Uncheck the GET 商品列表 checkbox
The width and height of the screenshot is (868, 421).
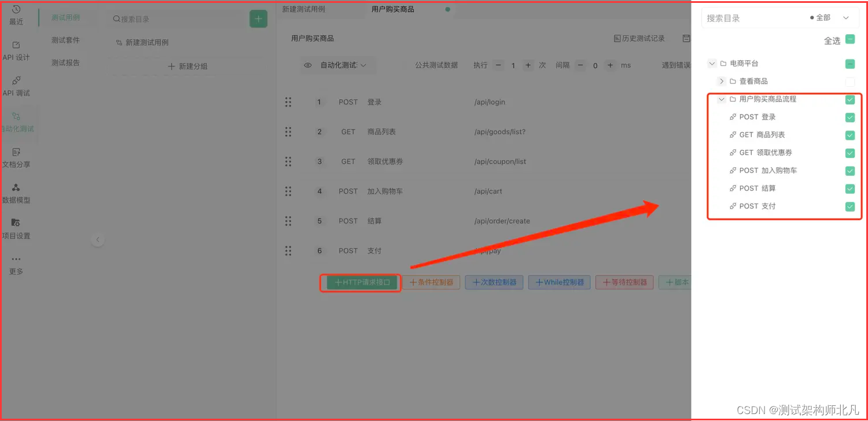click(850, 135)
